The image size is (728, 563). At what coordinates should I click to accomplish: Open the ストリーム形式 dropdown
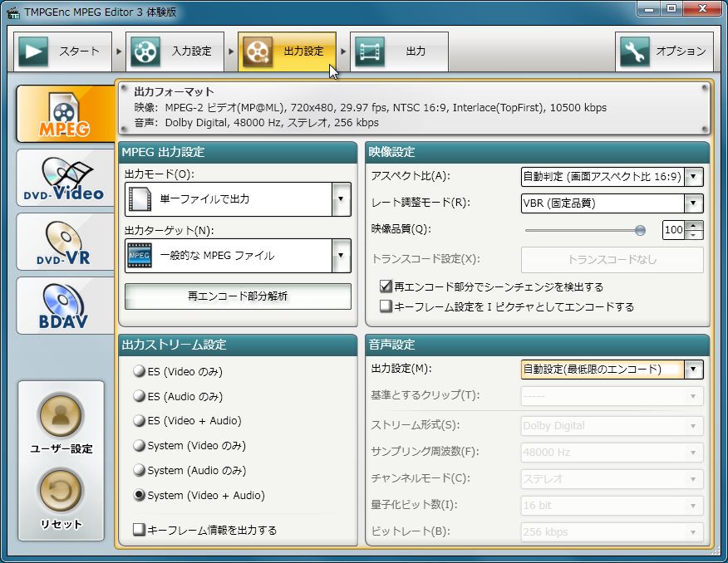click(693, 426)
